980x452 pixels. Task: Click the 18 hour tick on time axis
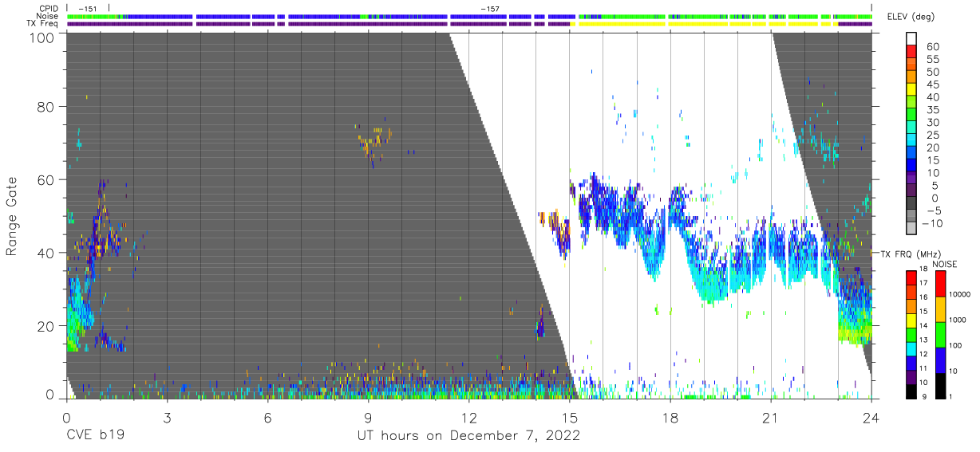[x=670, y=417]
